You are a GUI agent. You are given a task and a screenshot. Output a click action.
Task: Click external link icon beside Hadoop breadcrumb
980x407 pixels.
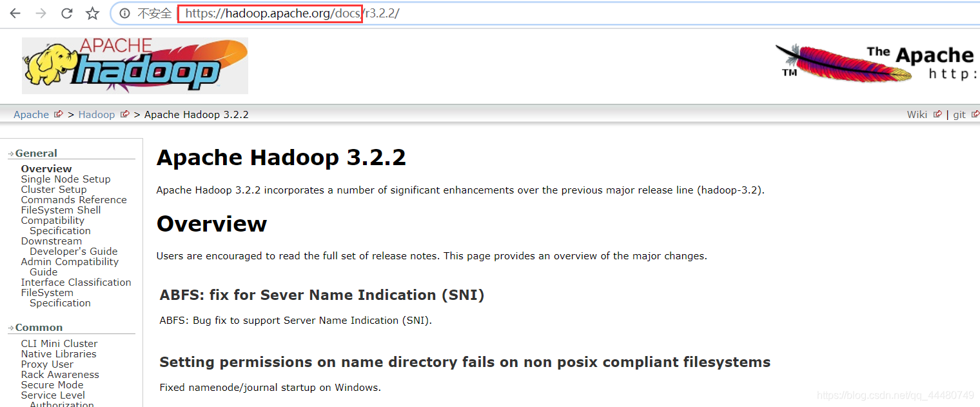[125, 114]
